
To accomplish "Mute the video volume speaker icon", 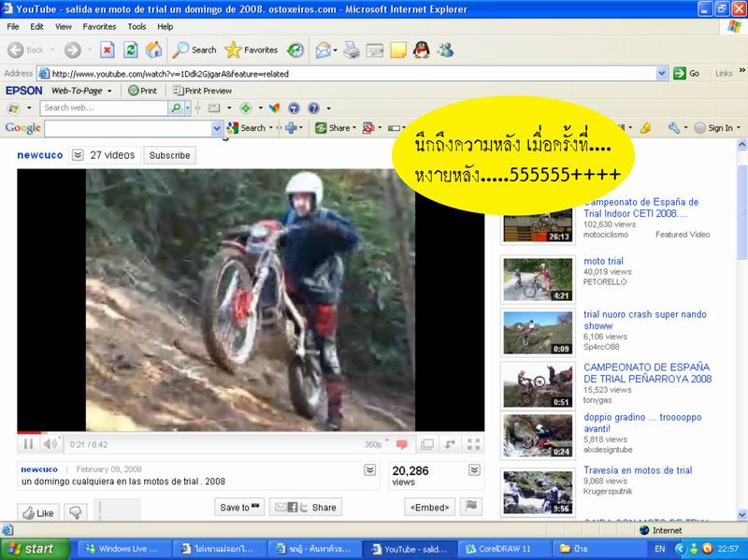I will [50, 444].
